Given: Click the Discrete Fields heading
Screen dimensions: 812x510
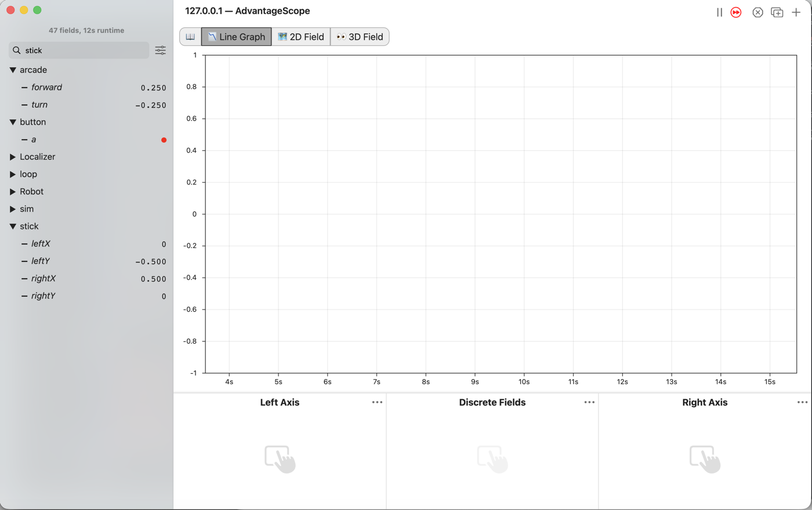Looking at the screenshot, I should (x=492, y=402).
